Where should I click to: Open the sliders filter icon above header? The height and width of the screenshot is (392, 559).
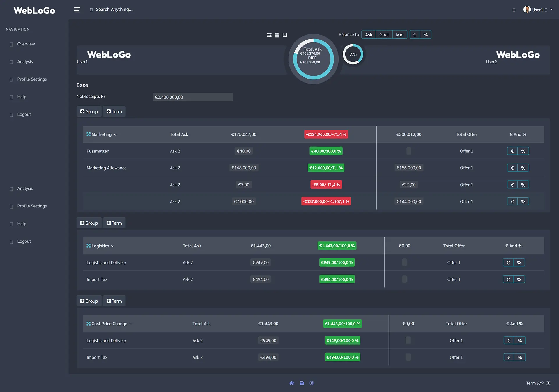coord(269,35)
